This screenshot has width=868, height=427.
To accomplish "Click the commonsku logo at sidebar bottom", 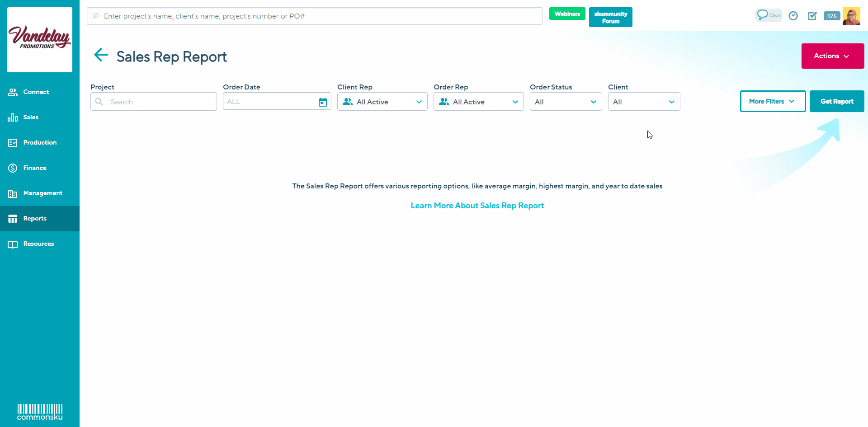I will tap(40, 412).
